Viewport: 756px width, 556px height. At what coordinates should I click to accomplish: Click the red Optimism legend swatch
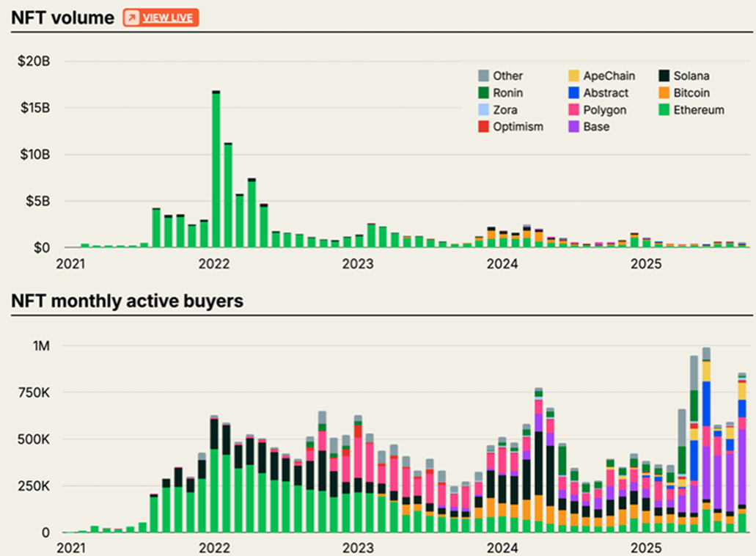click(x=482, y=127)
